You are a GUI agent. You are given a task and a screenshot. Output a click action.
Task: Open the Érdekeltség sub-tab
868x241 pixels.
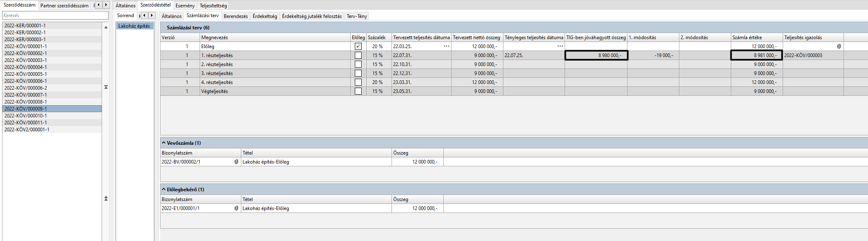265,16
